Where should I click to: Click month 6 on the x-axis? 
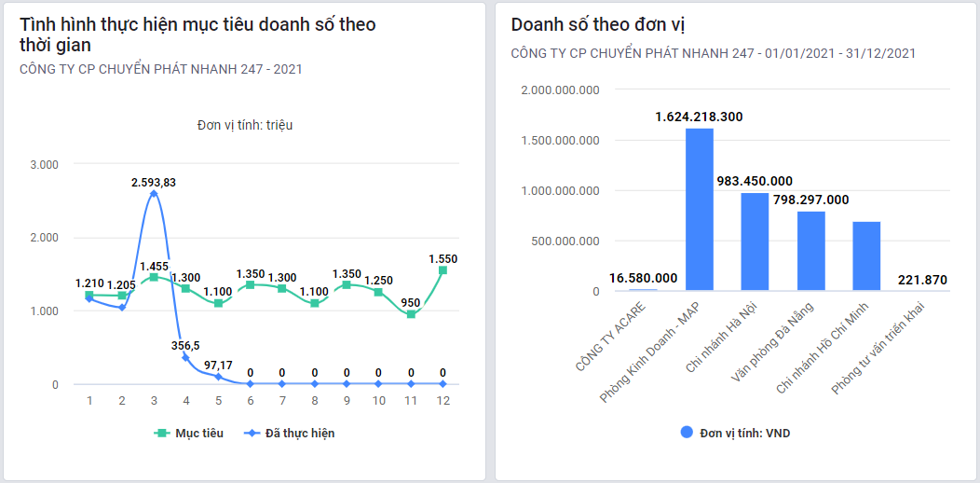point(250,400)
